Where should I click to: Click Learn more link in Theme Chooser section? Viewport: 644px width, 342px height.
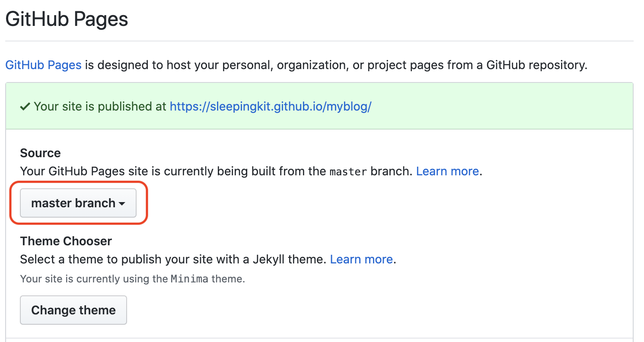361,260
